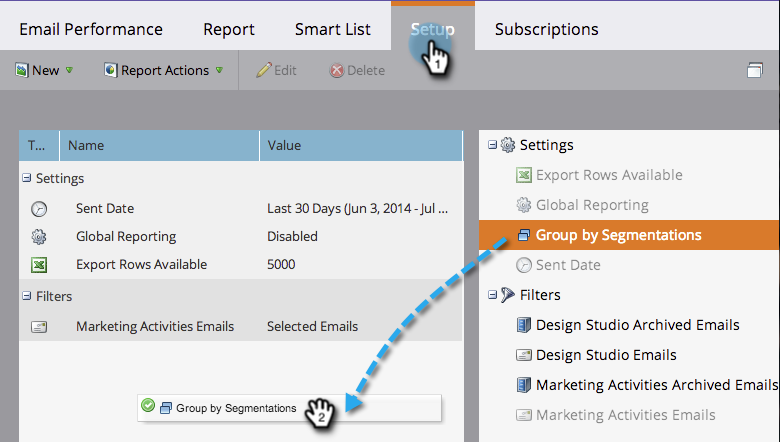Screen dimensions: 780x442
Task: Click the Marketing Activities Emails envelope icon
Action: [x=39, y=327]
